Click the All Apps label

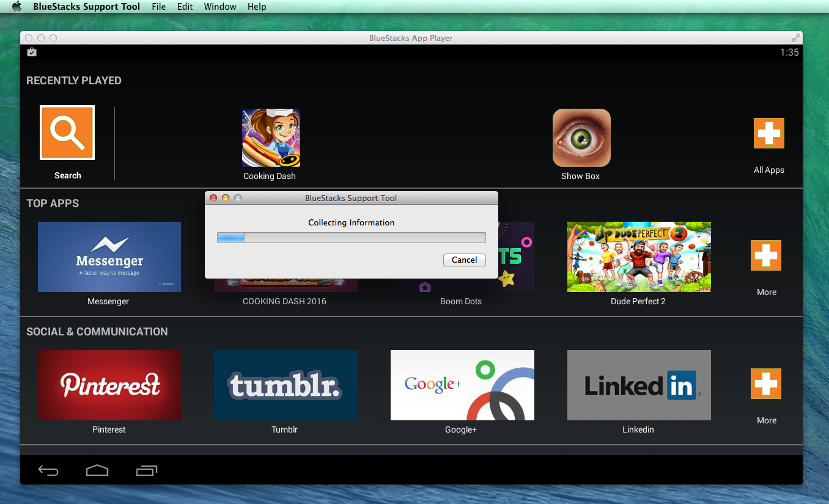point(769,170)
